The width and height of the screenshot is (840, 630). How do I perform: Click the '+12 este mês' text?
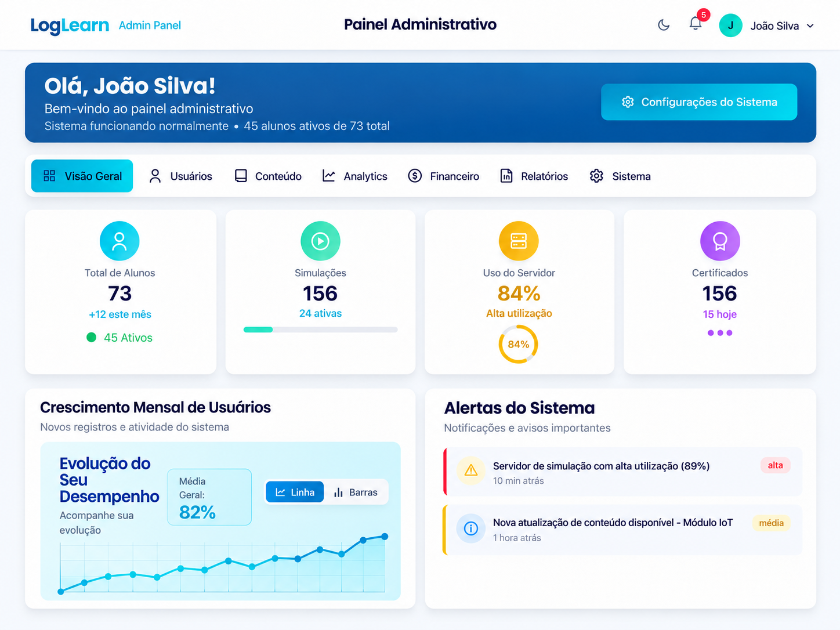point(120,314)
